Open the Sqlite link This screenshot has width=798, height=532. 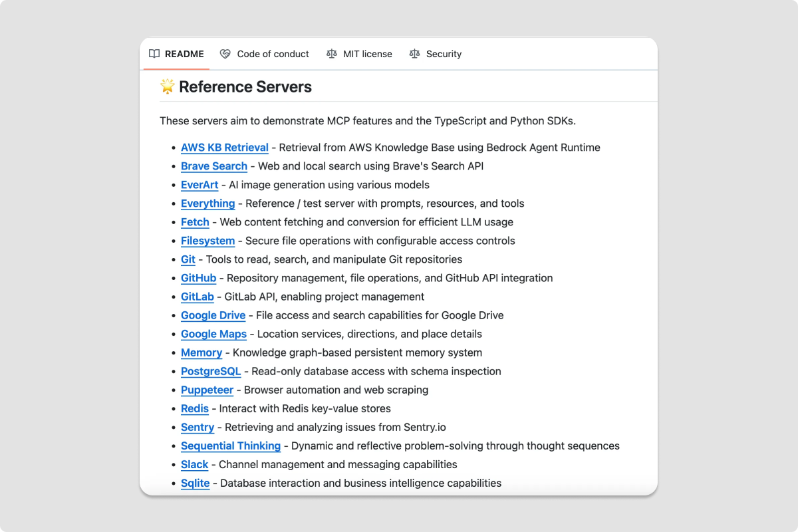[x=196, y=483]
